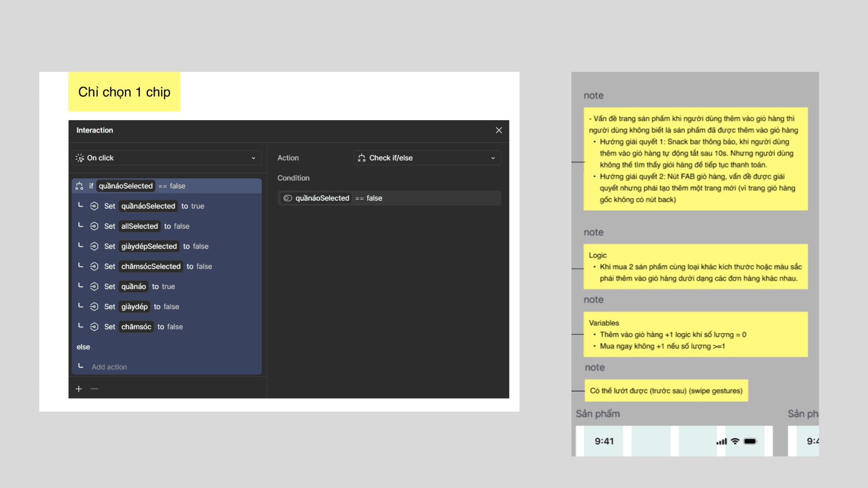Viewport: 868px width, 488px height.
Task: Click the Check if/else action icon
Action: [x=362, y=158]
